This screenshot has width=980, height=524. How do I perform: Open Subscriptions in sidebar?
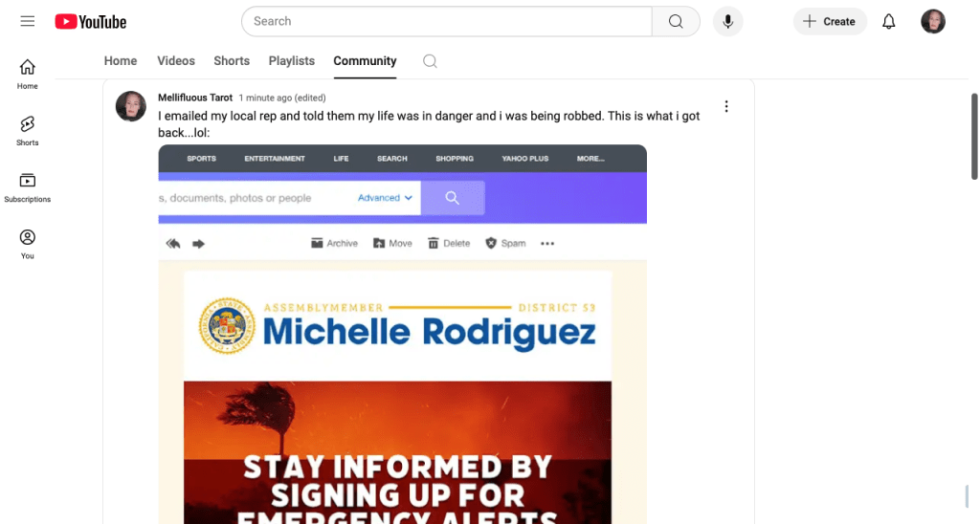click(x=28, y=186)
